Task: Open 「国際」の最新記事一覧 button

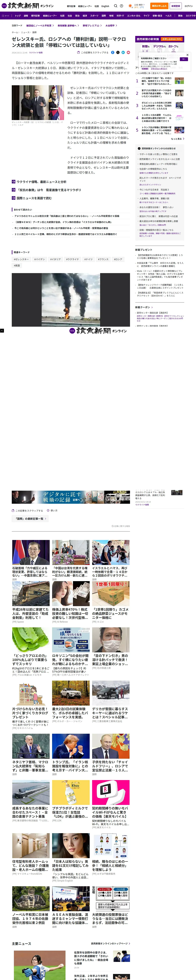Action: coord(30,519)
